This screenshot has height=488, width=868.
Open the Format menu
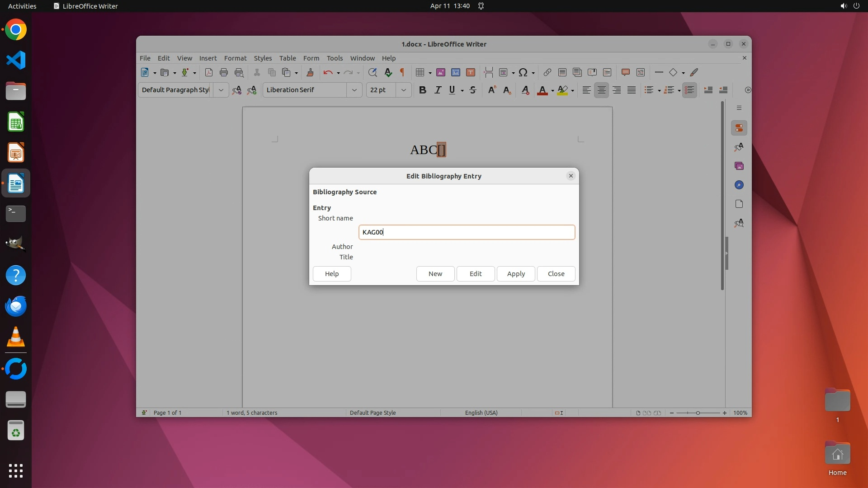click(235, 58)
